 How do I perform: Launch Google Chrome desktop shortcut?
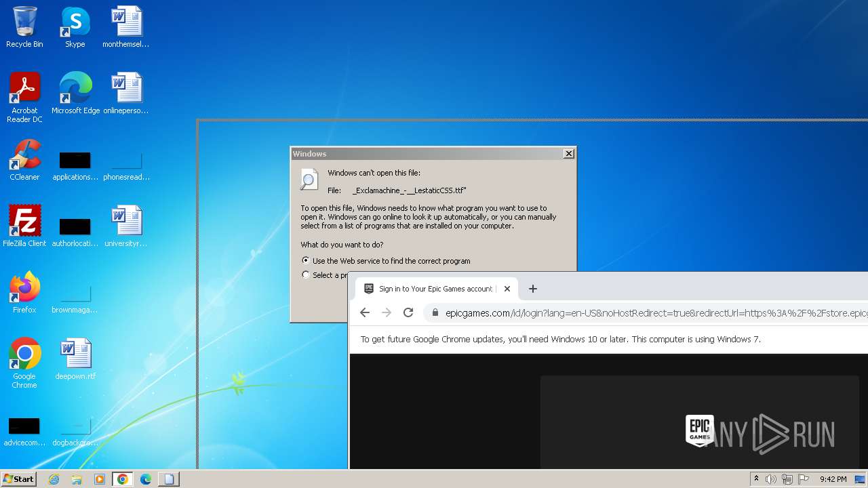(24, 363)
